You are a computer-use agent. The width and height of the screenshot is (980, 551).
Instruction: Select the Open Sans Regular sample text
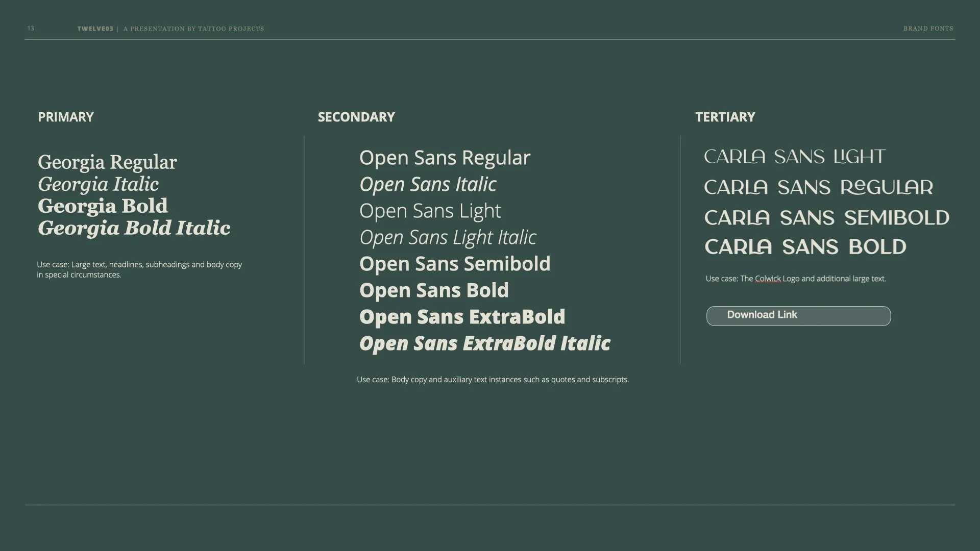pyautogui.click(x=445, y=158)
